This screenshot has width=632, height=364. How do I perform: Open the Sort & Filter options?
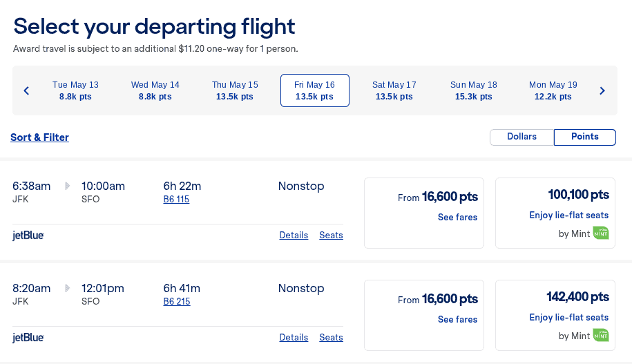(39, 137)
